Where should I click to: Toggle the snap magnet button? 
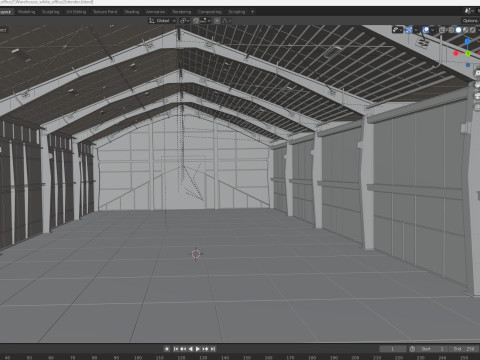[196, 21]
